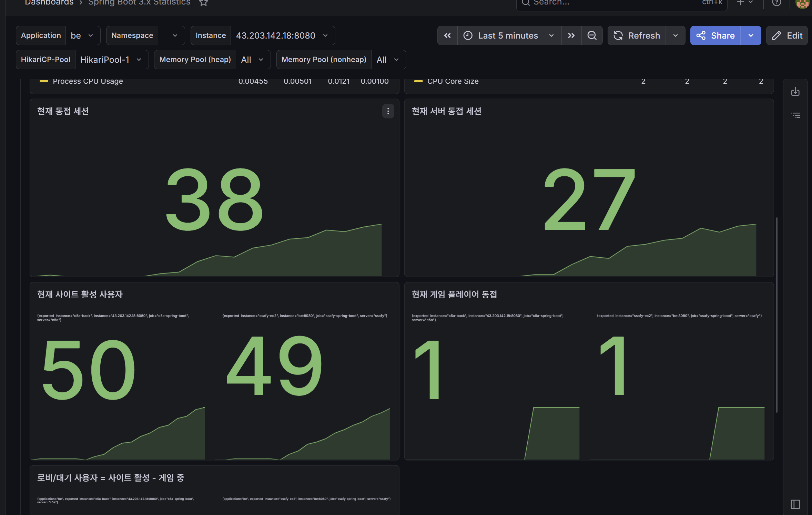Open Memory Pool (nonheap) All dropdown

(x=388, y=60)
